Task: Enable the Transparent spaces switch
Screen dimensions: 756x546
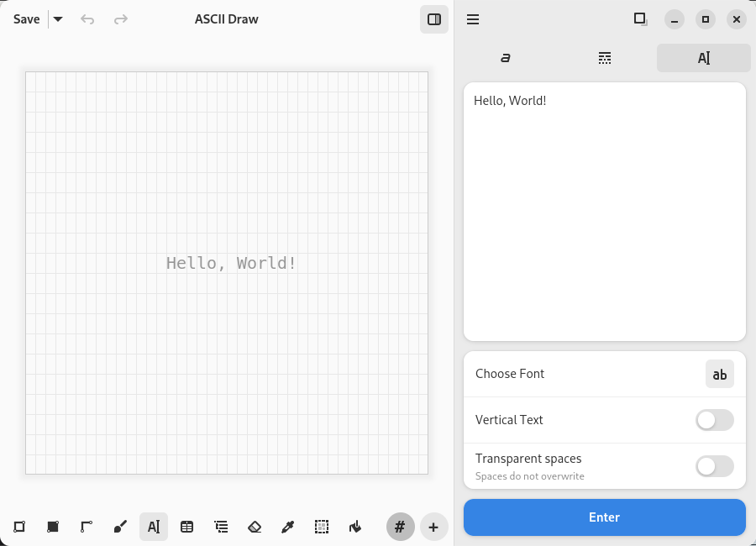Action: point(715,466)
